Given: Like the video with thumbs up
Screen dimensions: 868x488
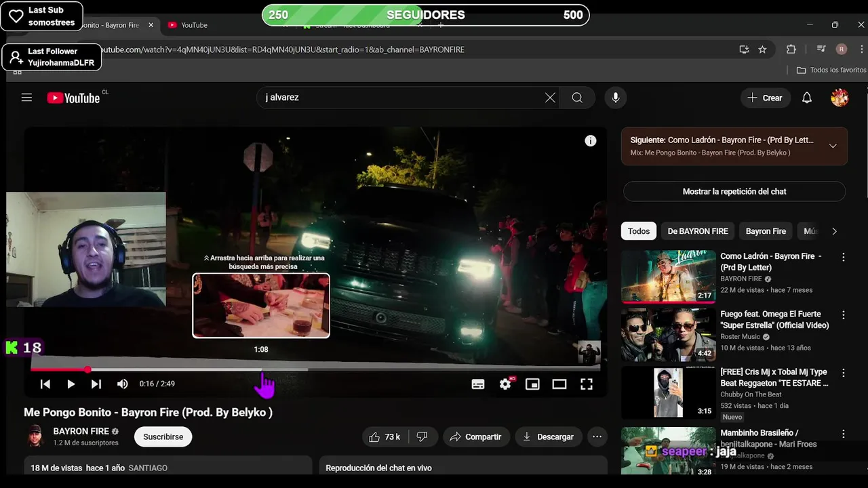Looking at the screenshot, I should pos(384,437).
